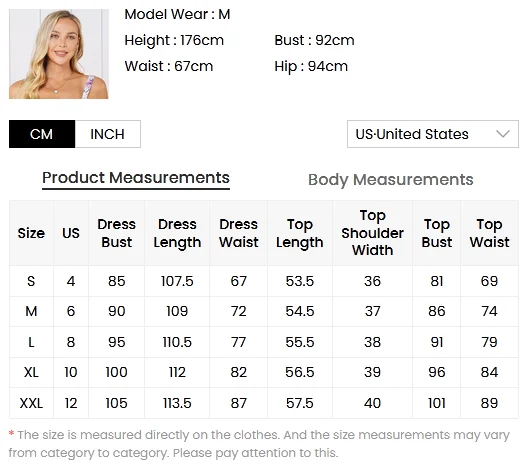Click the Top Shoulder Width header

point(372,233)
